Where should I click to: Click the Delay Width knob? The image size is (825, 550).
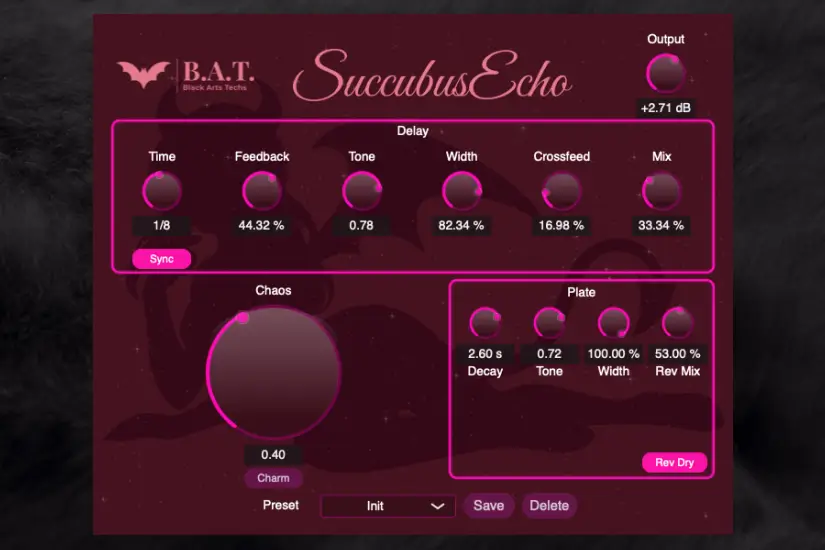point(461,191)
